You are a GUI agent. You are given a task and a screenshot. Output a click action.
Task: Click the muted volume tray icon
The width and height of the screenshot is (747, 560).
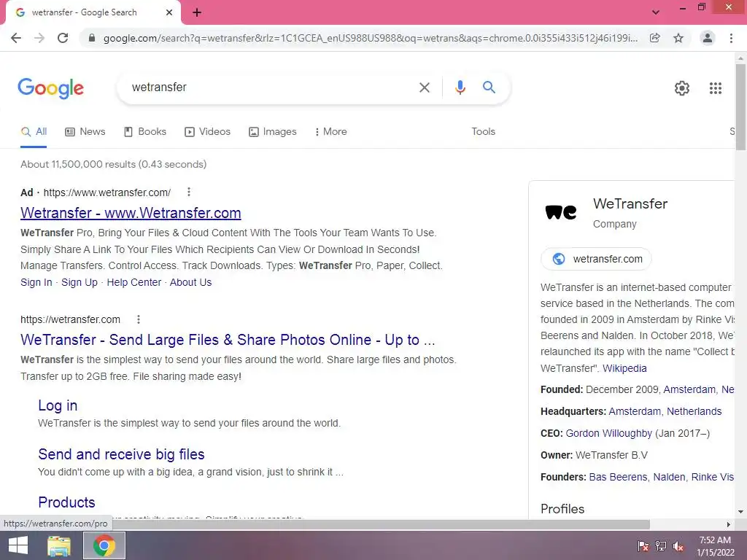click(678, 546)
